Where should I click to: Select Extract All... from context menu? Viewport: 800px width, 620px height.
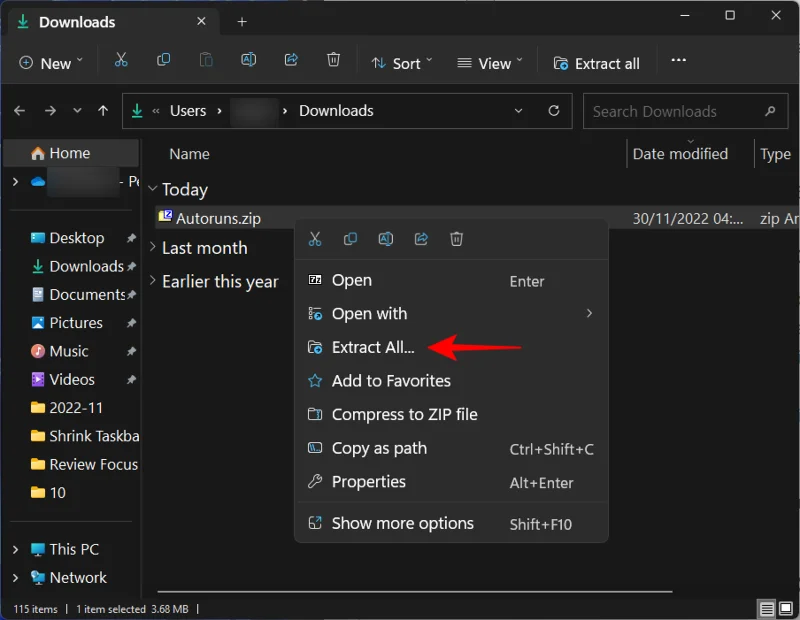(x=372, y=347)
